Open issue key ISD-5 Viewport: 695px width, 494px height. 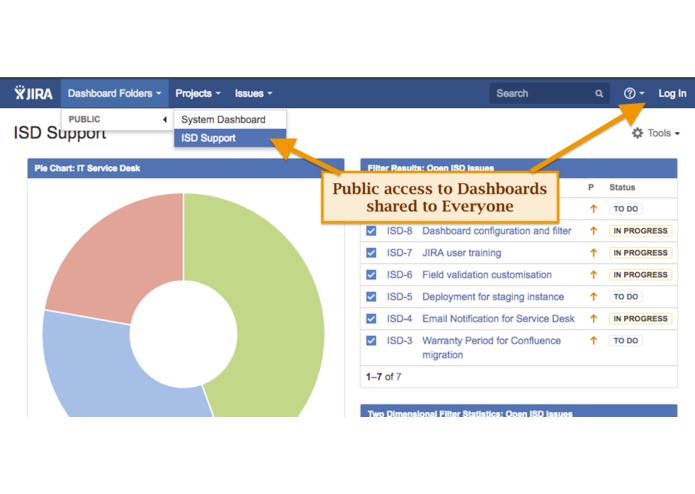399,296
